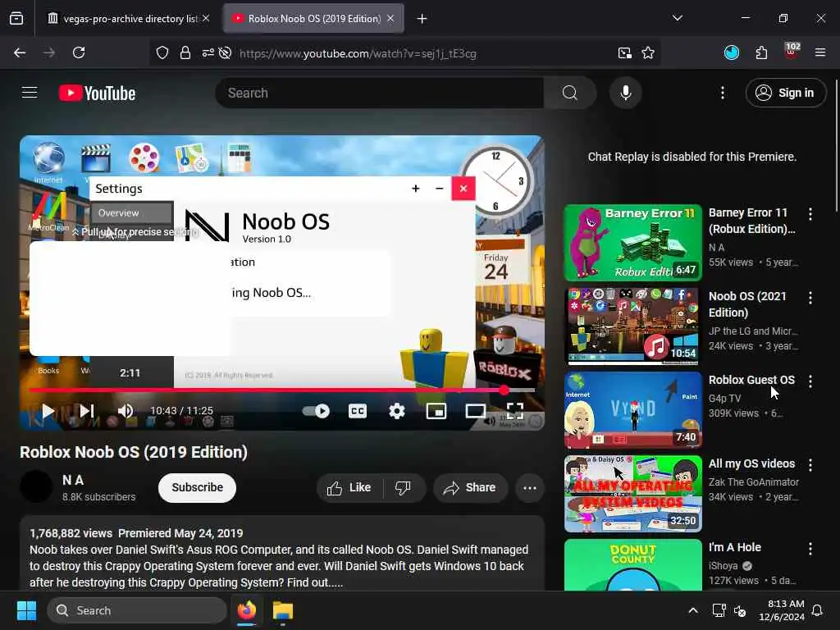
Task: Open site permissions icon in address bar
Action: (208, 52)
